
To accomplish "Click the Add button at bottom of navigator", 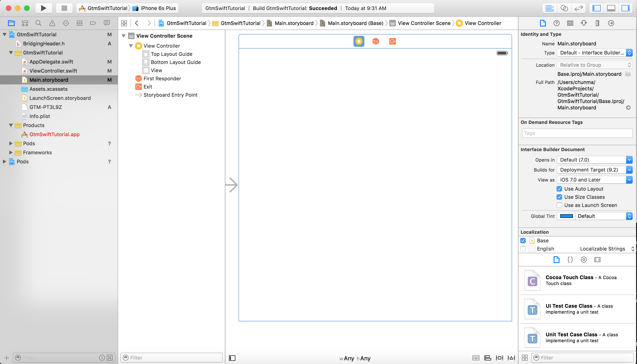I will pos(7,358).
